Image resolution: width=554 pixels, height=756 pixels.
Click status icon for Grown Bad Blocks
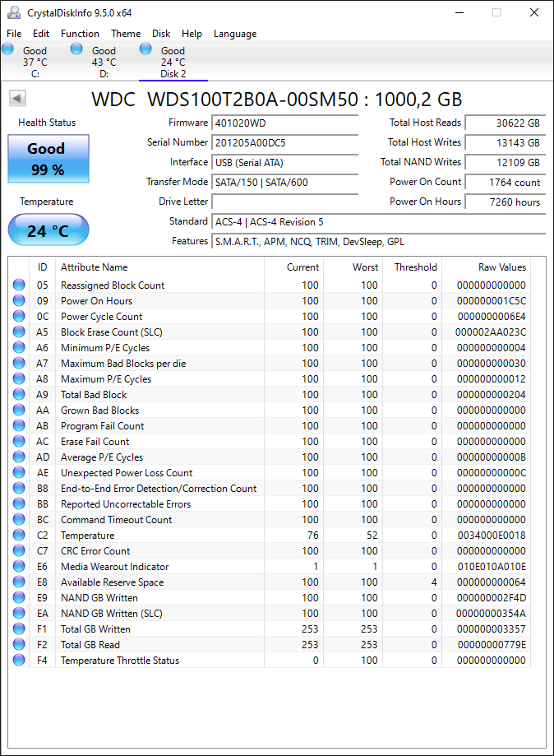pyautogui.click(x=19, y=410)
